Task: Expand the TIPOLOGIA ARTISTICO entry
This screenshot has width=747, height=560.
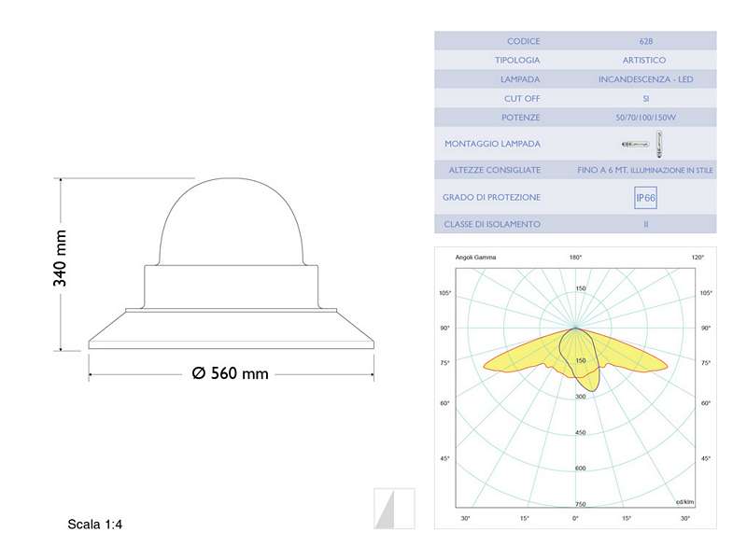Action: click(643, 59)
